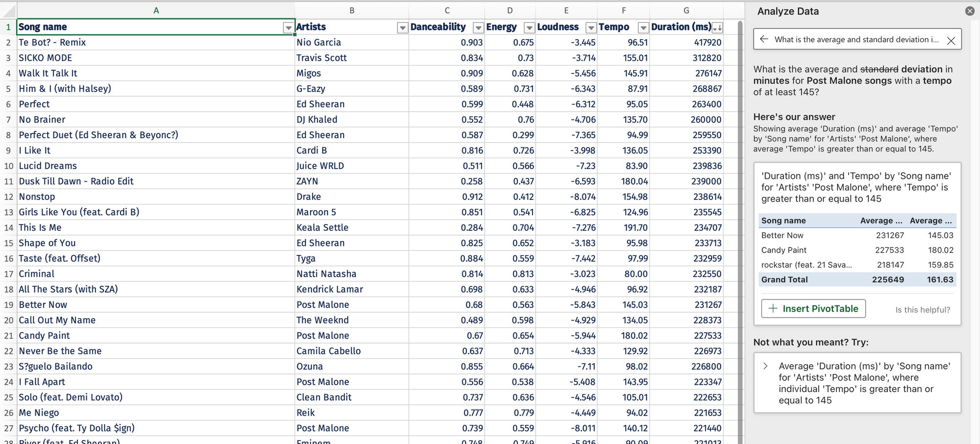This screenshot has width=980, height=444.
Task: Select the 'Him & I (with Halsey)' cell
Action: pos(156,89)
